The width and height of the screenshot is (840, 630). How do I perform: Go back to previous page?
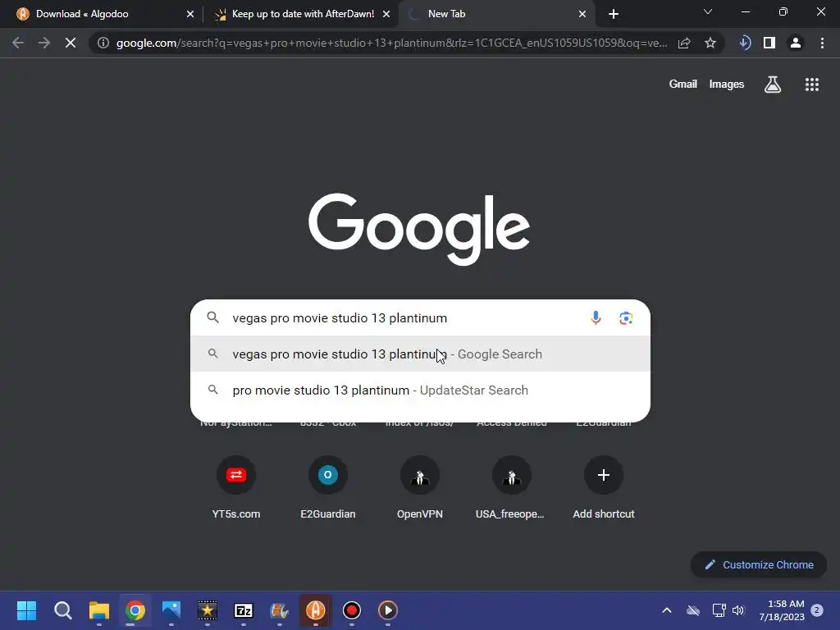point(18,43)
